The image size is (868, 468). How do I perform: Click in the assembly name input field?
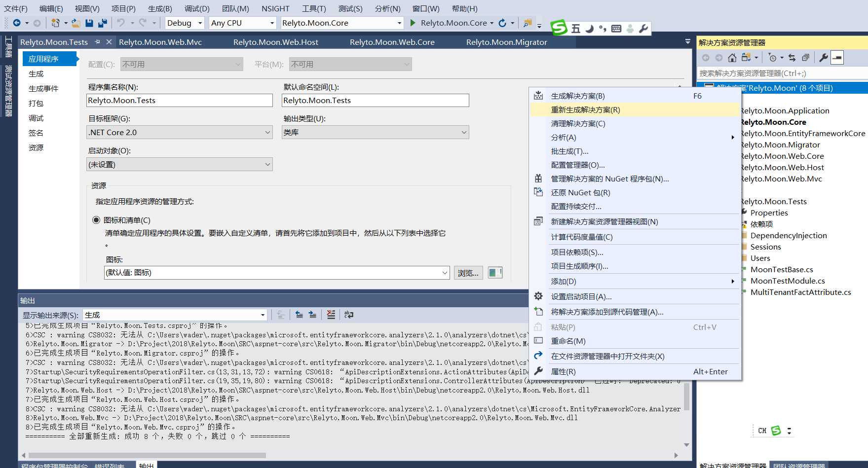(x=180, y=101)
